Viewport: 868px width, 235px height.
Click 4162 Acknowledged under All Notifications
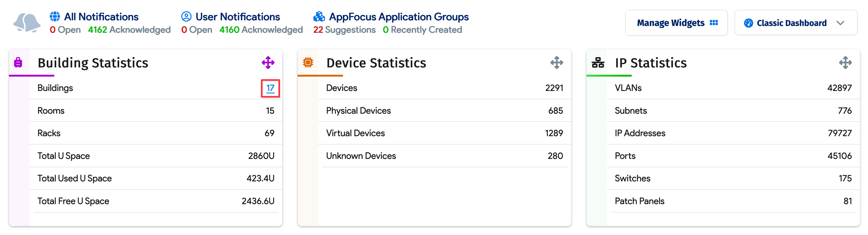[129, 30]
